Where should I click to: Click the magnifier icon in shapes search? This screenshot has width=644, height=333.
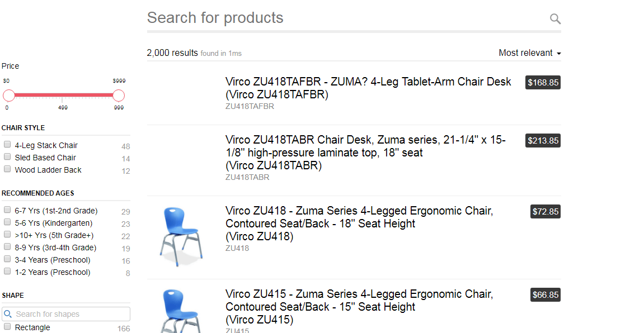pos(8,314)
